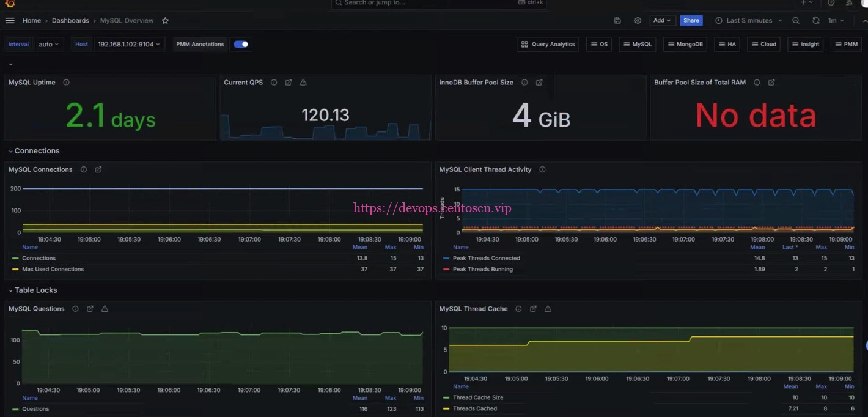Open the MongoDB dashboard link
Viewport: 868px width, 417px height.
[685, 44]
